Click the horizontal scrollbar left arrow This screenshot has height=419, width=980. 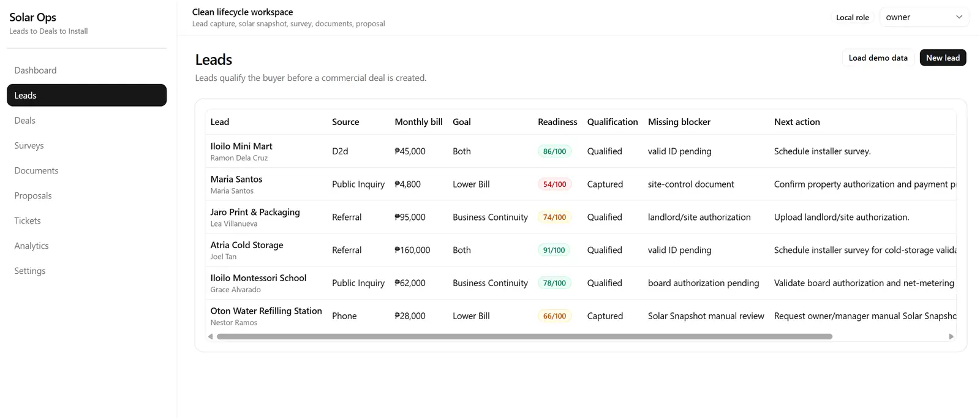(211, 336)
